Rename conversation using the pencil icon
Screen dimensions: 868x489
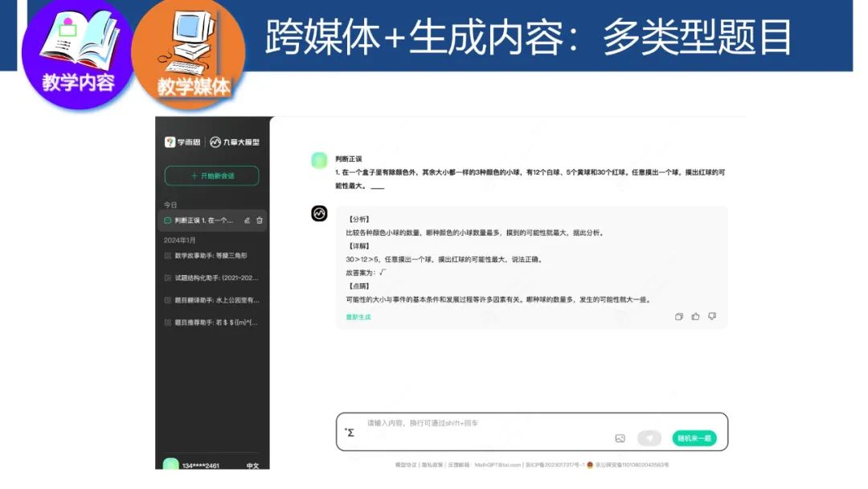pos(248,220)
